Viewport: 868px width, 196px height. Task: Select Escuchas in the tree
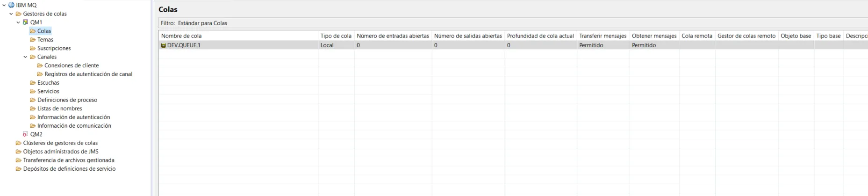click(x=48, y=83)
